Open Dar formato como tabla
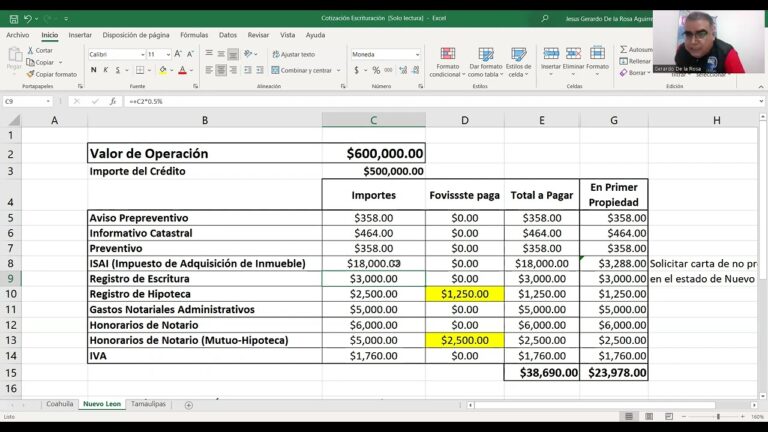 pos(485,62)
